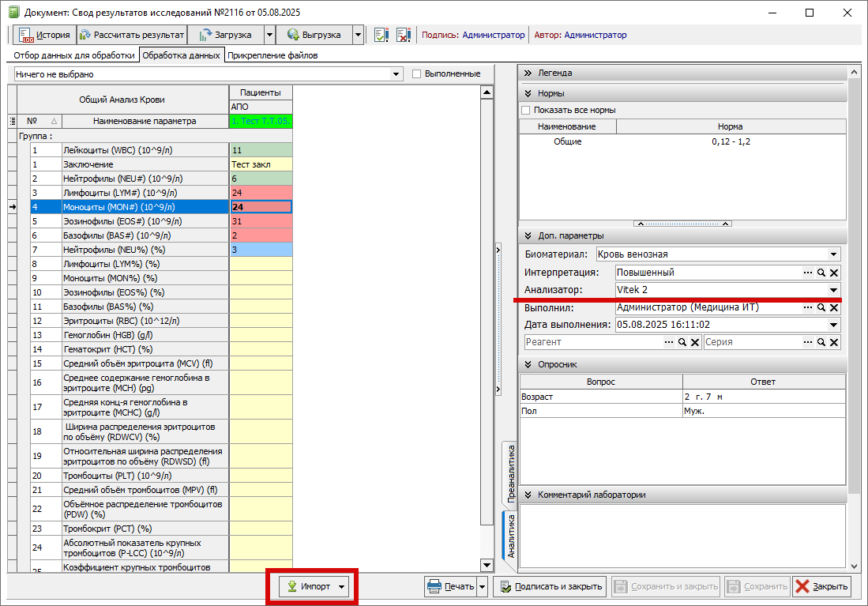Switch to Аналитика vertical tab
868x606 pixels.
point(510,536)
